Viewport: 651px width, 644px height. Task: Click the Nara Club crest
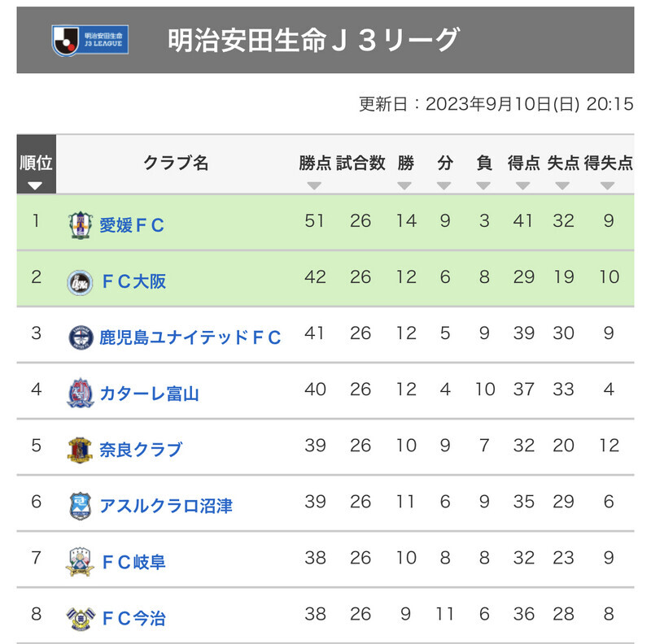80,450
